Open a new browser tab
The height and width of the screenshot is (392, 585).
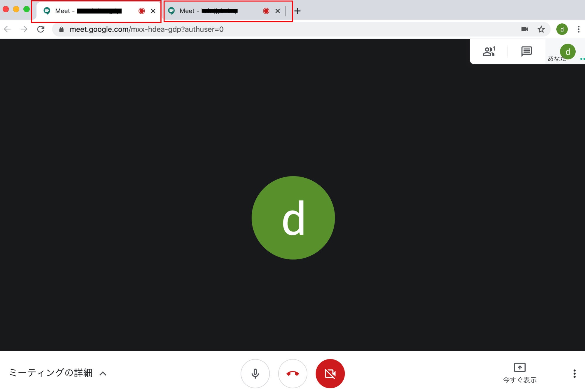(298, 11)
